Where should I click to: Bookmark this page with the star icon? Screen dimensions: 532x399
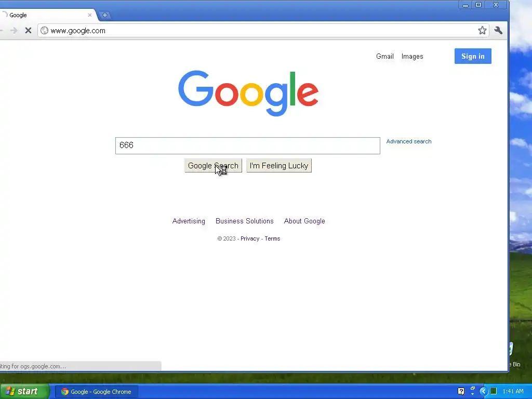coord(482,31)
